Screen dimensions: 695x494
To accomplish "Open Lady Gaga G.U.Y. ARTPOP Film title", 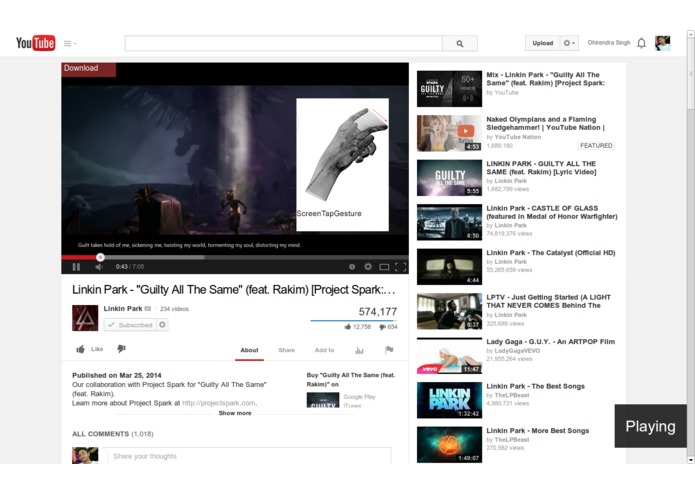I will point(551,342).
